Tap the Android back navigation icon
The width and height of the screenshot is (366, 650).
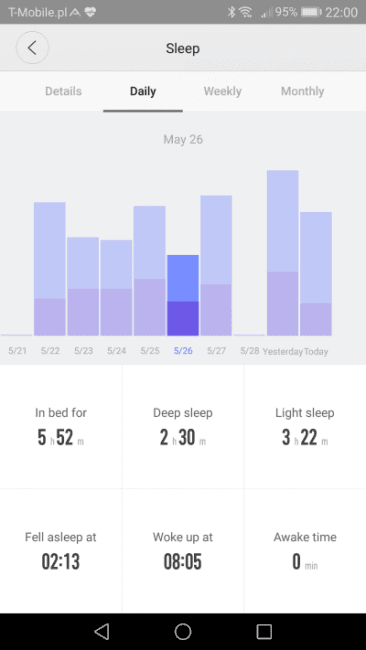tap(102, 631)
